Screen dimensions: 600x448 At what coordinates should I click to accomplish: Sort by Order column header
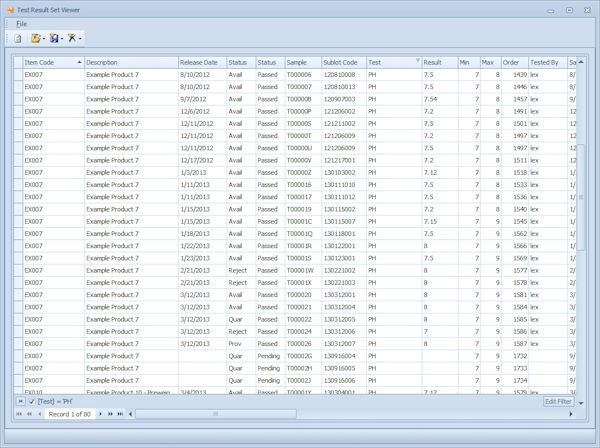pos(515,62)
